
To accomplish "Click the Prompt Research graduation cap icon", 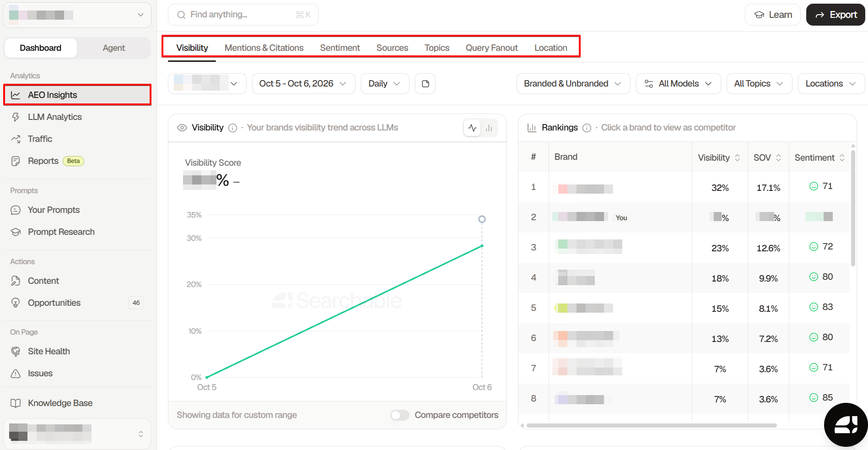I will (x=16, y=232).
